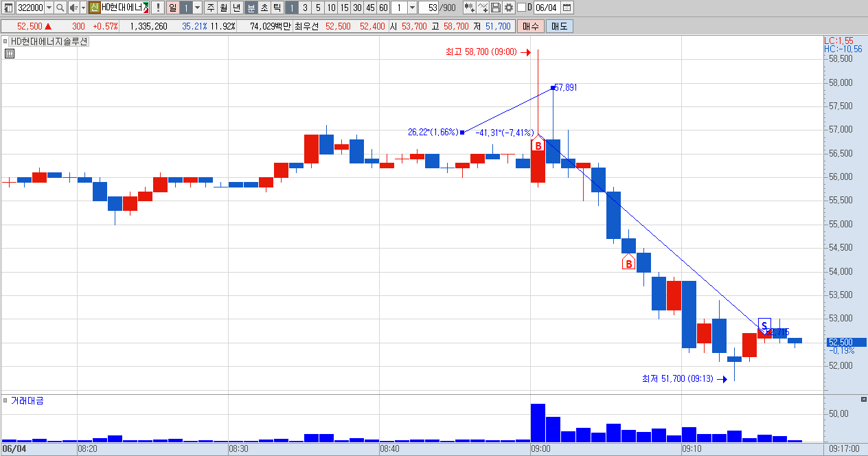Select the 15-minute interval tab
868x456 pixels.
click(x=344, y=8)
